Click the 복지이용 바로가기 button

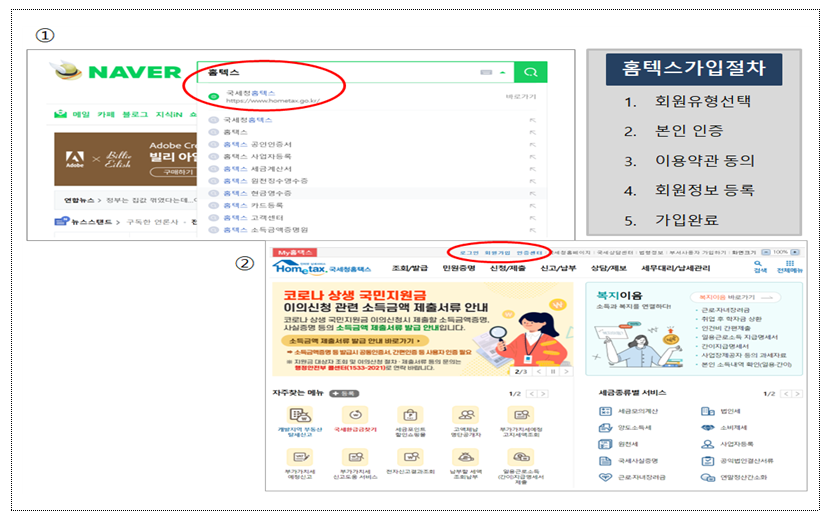pyautogui.click(x=725, y=297)
